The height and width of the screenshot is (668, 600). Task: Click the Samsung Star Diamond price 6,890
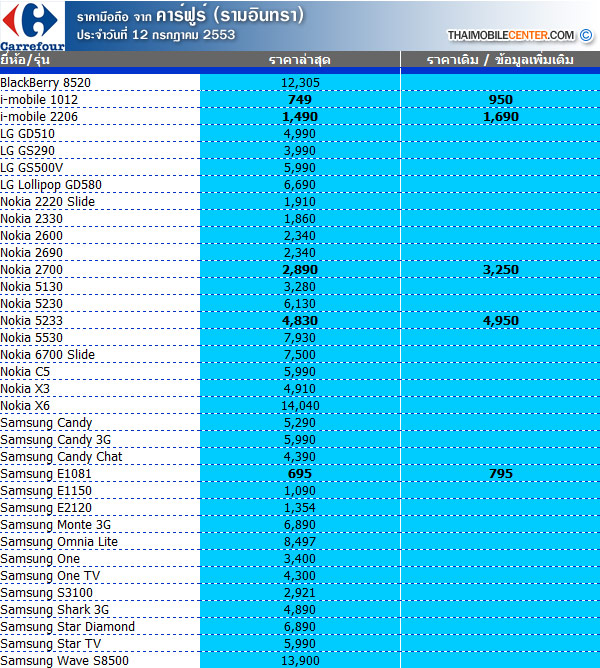click(300, 627)
